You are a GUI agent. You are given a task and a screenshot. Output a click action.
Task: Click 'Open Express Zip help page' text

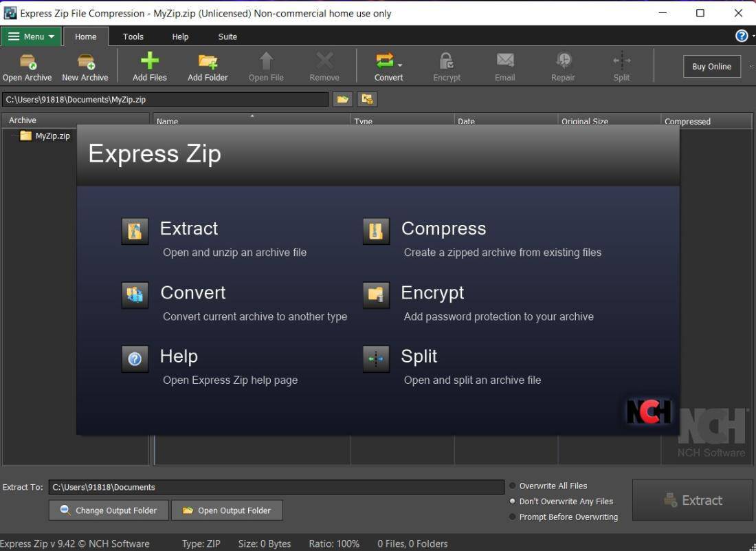(x=230, y=380)
